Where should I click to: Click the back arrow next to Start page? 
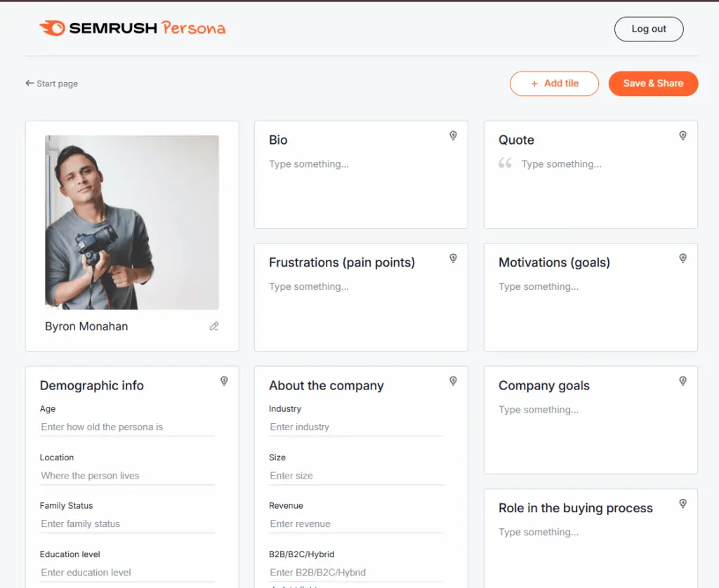click(29, 83)
